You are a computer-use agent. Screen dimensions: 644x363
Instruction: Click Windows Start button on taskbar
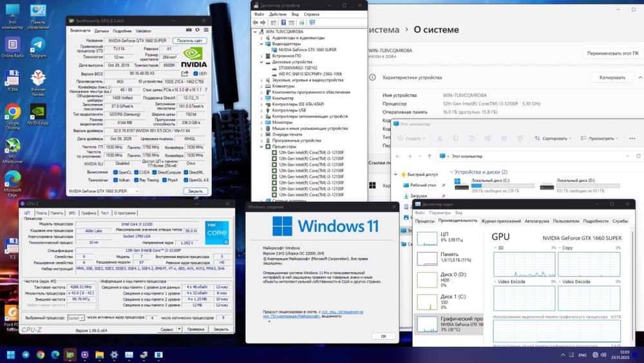[x=11, y=355]
